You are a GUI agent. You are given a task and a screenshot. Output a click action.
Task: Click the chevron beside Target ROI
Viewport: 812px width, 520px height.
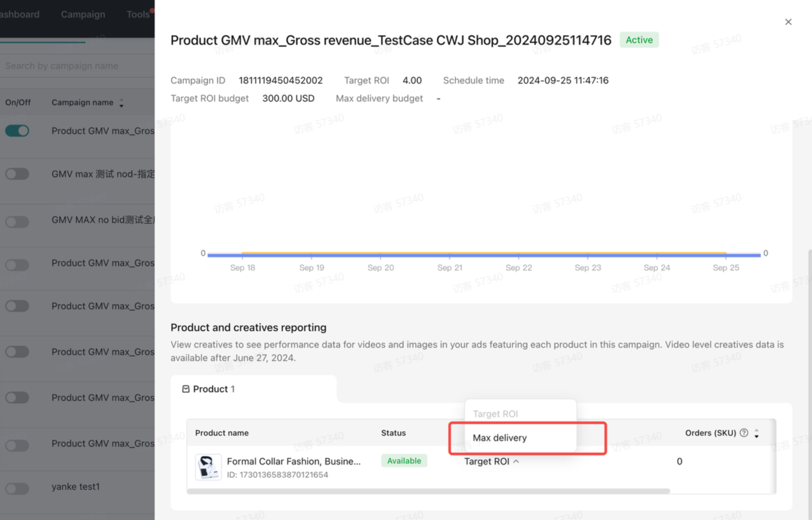pyautogui.click(x=516, y=462)
